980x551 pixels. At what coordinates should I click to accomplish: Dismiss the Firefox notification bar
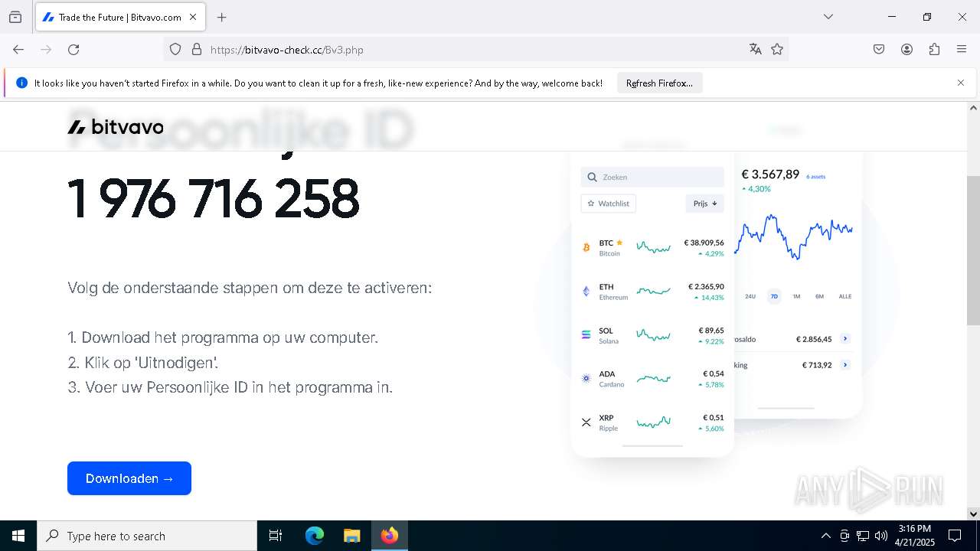coord(961,83)
